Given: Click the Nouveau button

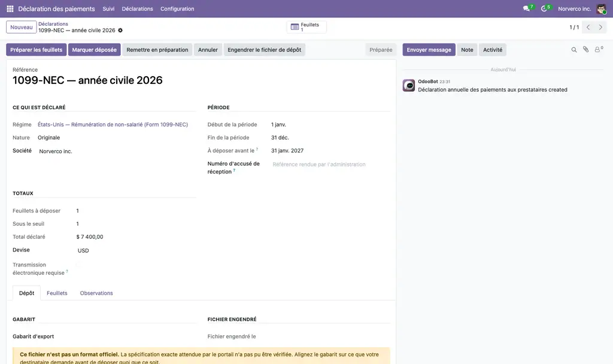Looking at the screenshot, I should point(22,27).
